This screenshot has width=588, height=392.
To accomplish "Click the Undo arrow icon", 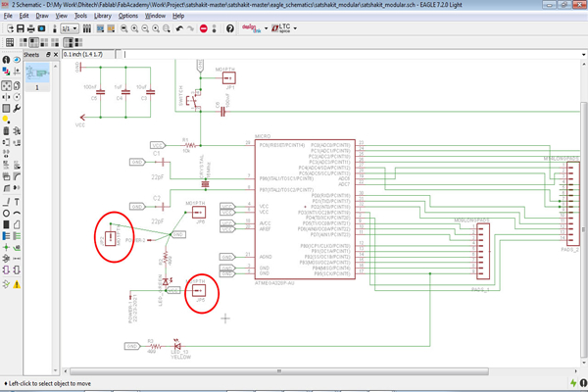I will tap(179, 28).
